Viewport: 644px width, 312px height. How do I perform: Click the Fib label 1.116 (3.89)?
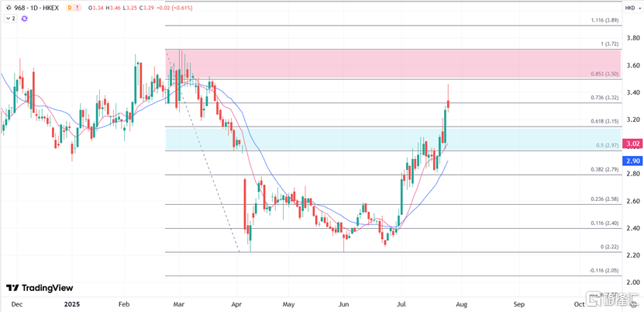[604, 20]
